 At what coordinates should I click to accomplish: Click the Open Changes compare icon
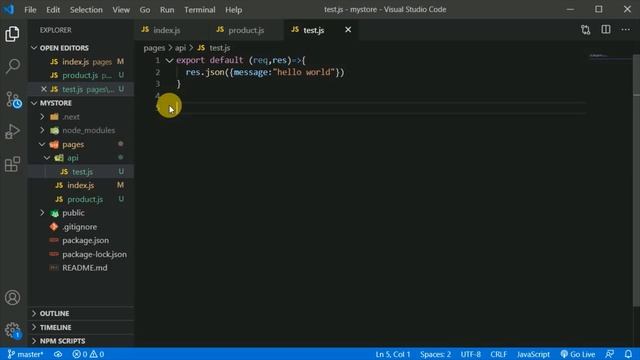coord(586,30)
